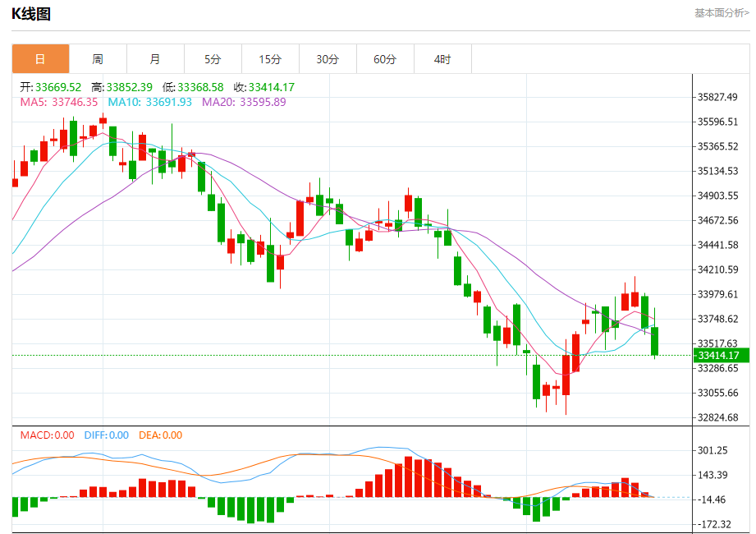Click the tallest red MACD histogram bar

409,476
